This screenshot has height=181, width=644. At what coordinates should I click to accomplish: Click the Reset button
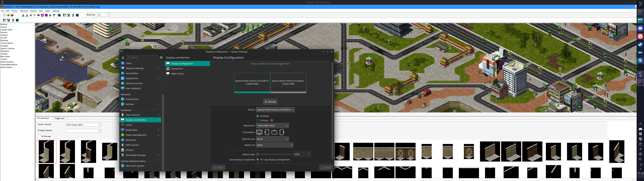coord(218,167)
